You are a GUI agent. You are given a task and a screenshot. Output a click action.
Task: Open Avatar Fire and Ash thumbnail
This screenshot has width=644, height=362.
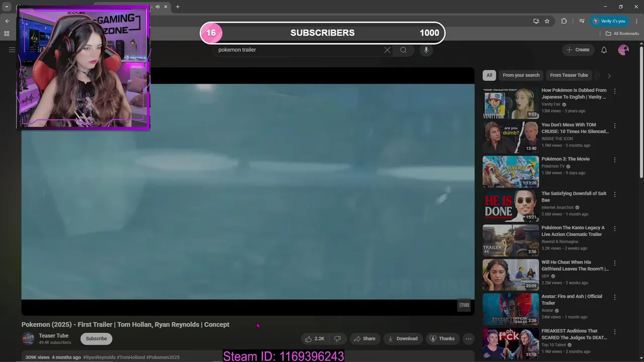[x=511, y=309]
